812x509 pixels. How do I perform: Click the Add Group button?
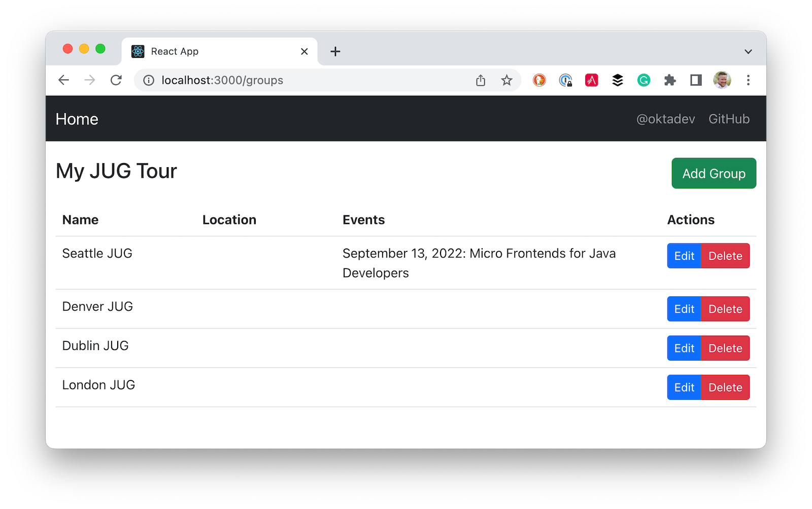click(x=714, y=173)
